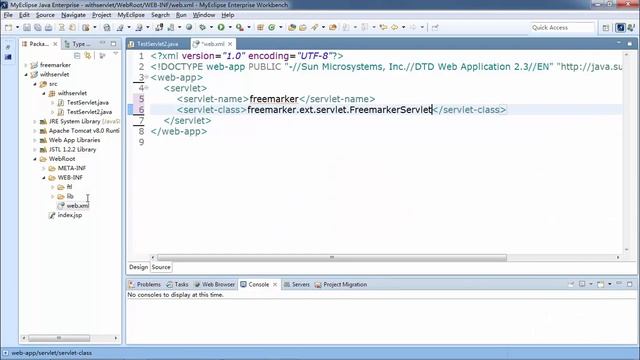
Task: Collapse the servlet element fold on line 4
Action: [147, 88]
